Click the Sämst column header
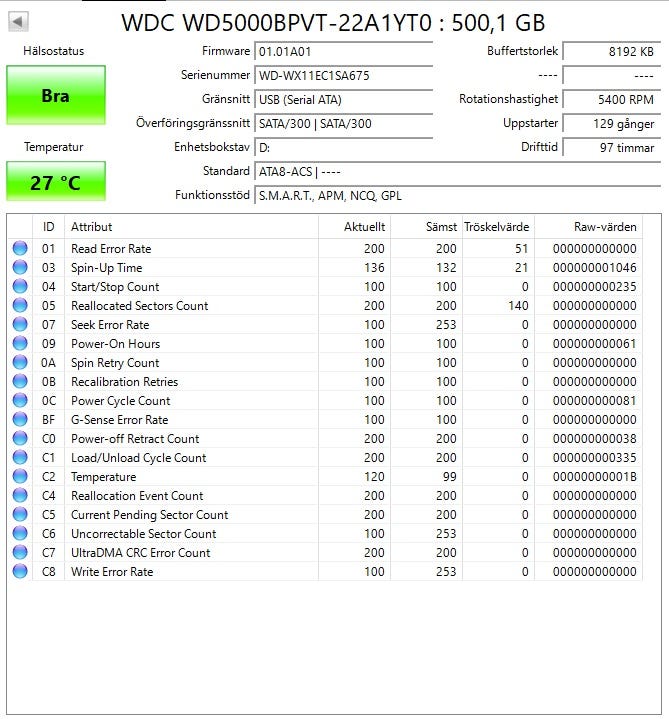669x719 pixels. coord(426,227)
